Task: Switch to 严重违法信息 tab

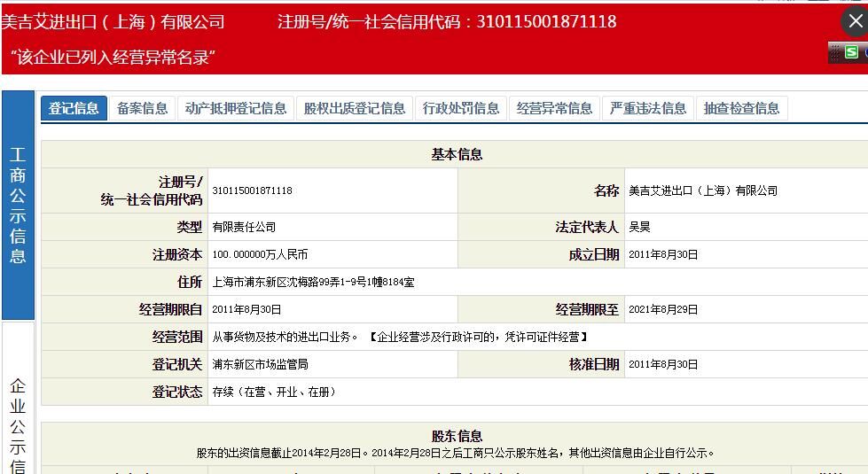Action: [x=648, y=108]
